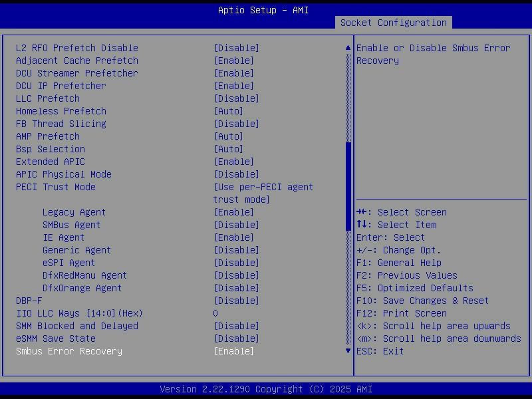Select Bsp Selection label

click(51, 149)
